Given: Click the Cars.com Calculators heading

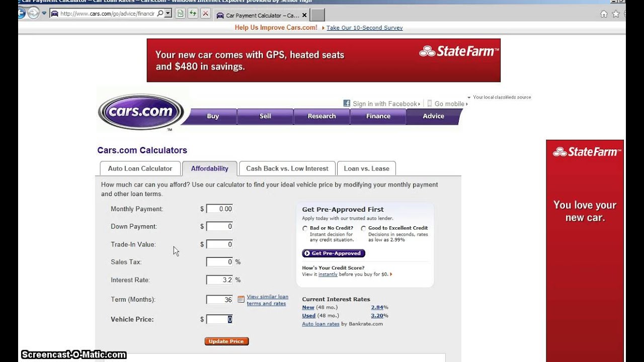Looking at the screenshot, I should (142, 150).
